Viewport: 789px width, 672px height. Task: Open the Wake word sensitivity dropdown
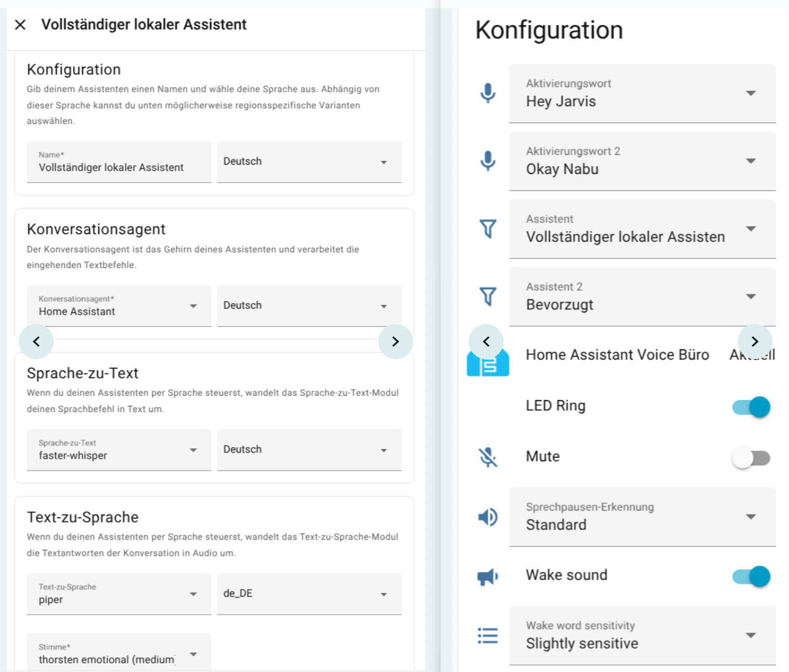[642, 636]
